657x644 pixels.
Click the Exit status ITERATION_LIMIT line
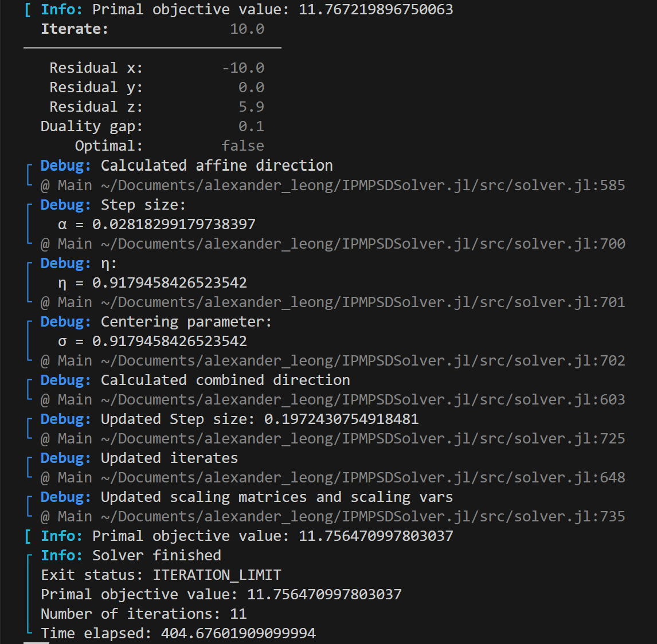coord(161,575)
